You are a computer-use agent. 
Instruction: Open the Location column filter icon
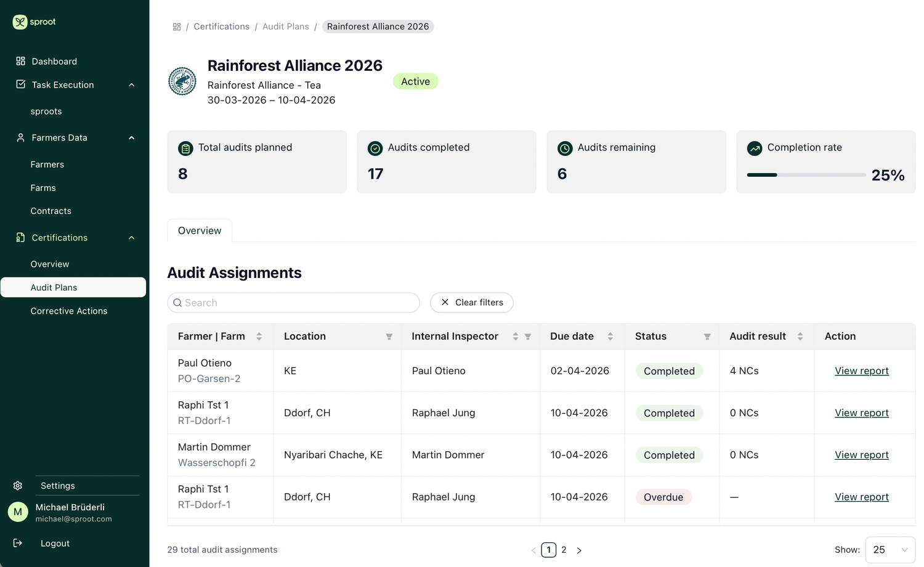coord(389,337)
